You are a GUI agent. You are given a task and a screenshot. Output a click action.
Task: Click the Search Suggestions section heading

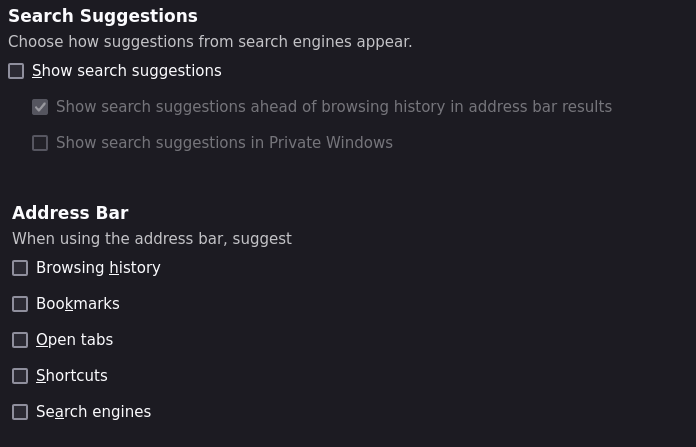103,16
